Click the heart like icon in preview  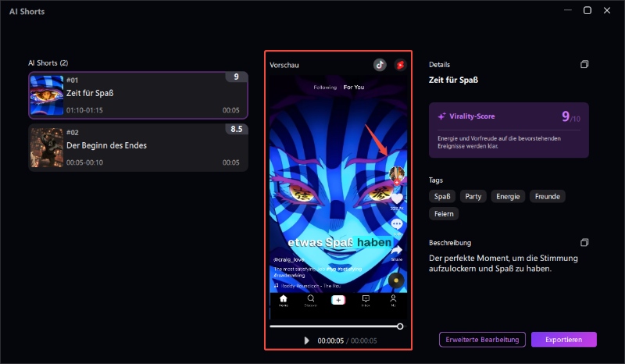pyautogui.click(x=397, y=198)
